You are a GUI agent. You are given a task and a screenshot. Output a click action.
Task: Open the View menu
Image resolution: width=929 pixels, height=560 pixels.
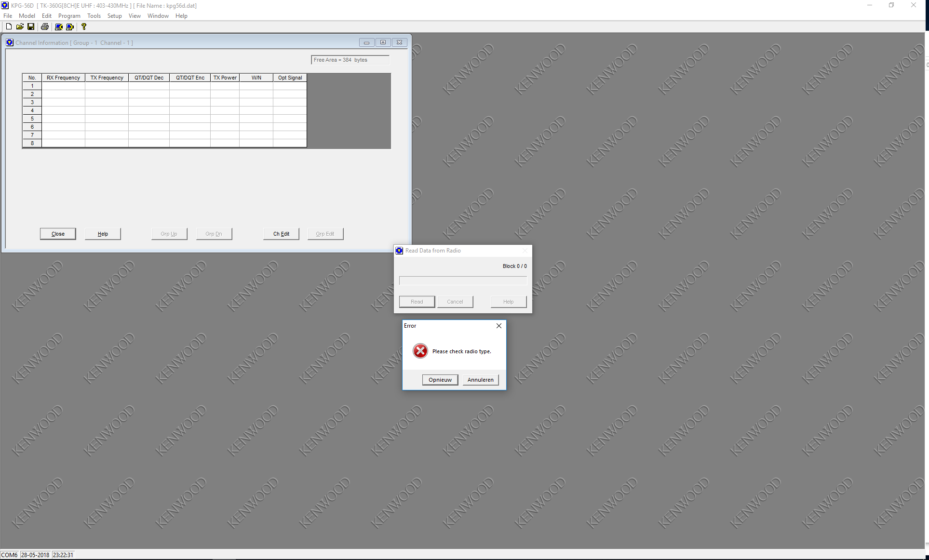[135, 16]
